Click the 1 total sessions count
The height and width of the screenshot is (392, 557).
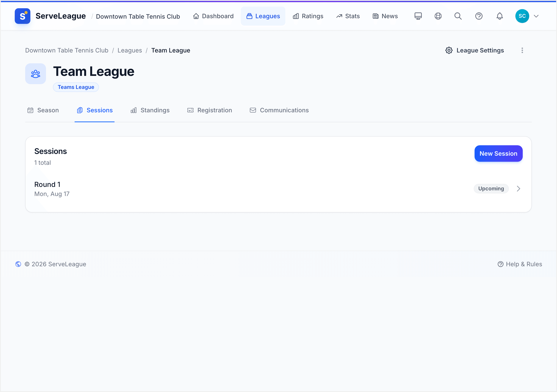point(43,163)
